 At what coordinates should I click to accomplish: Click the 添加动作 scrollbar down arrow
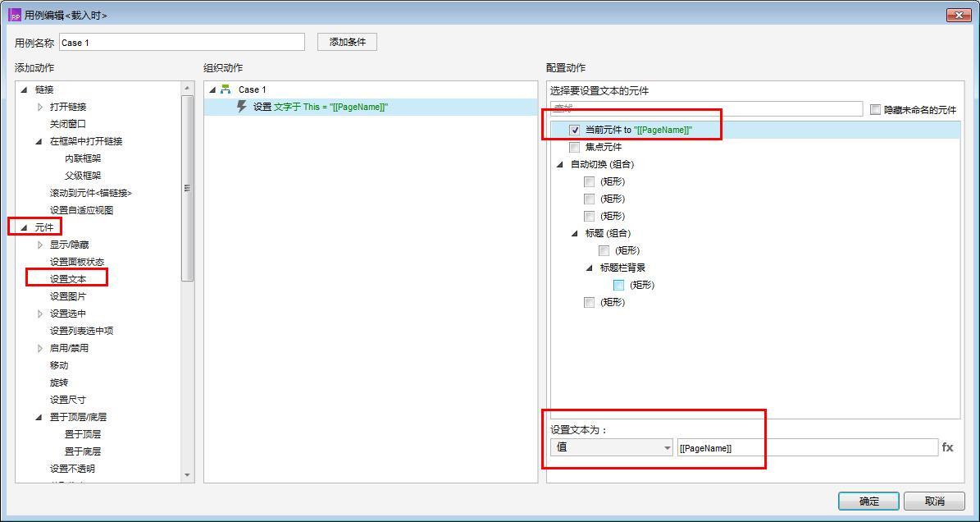pos(187,476)
